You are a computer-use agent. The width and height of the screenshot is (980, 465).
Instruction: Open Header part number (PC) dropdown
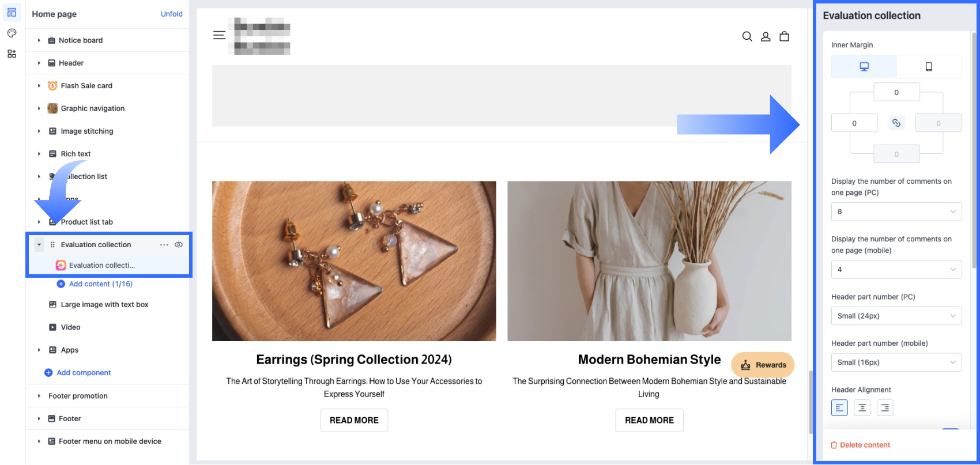(896, 316)
